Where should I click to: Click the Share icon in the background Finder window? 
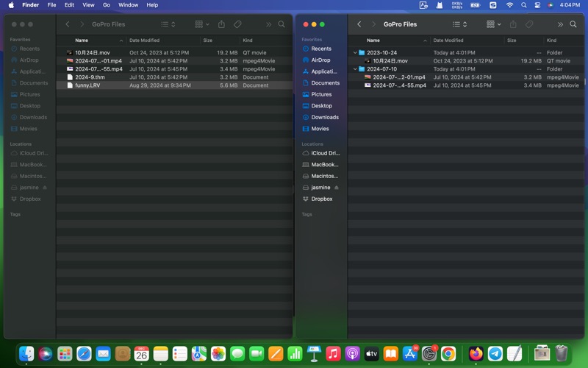click(x=221, y=24)
